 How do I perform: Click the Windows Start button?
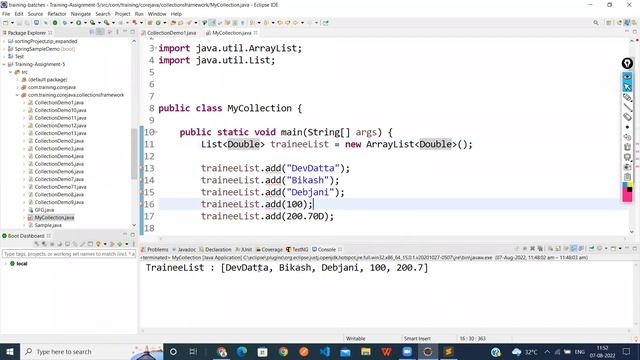coord(10,351)
